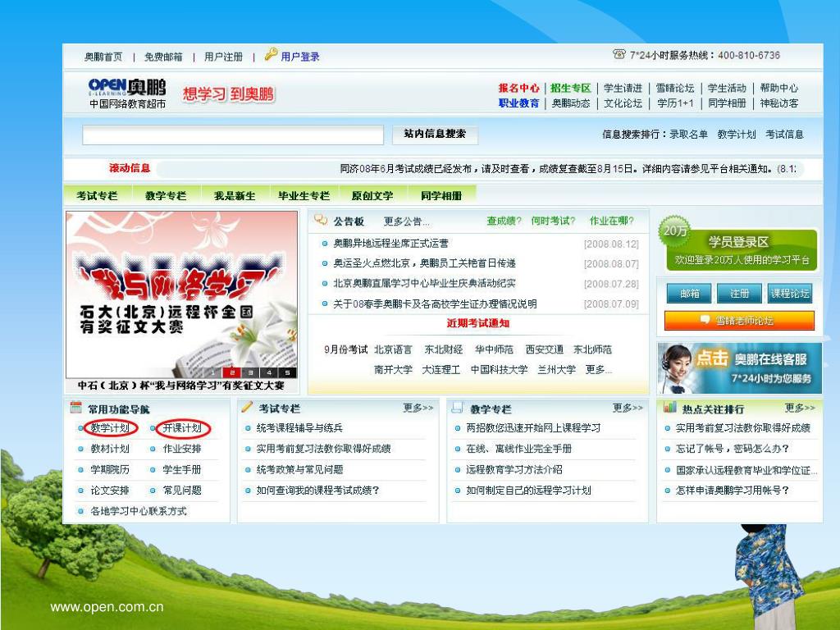Screen dimensions: 840x630
Task: Open 教学计划 in common navigation
Action: pos(110,427)
